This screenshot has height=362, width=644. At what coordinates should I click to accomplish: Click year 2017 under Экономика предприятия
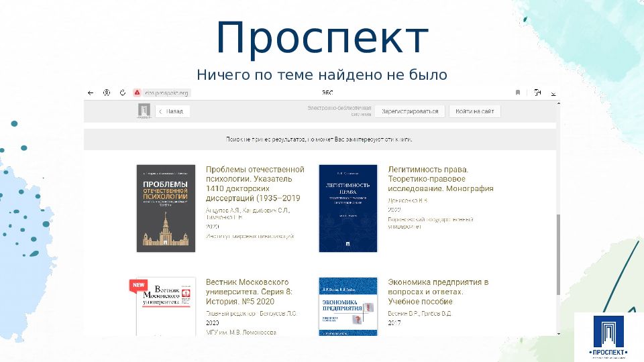pyautogui.click(x=394, y=323)
